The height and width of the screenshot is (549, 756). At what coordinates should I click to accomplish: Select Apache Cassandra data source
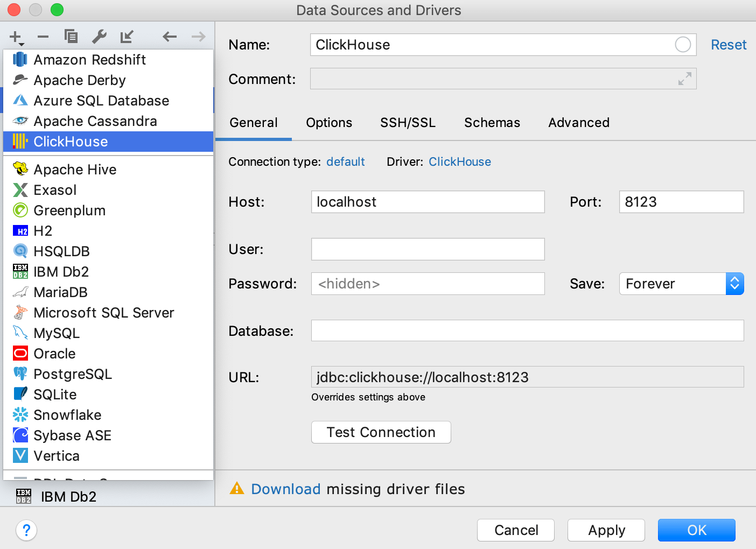click(108, 121)
